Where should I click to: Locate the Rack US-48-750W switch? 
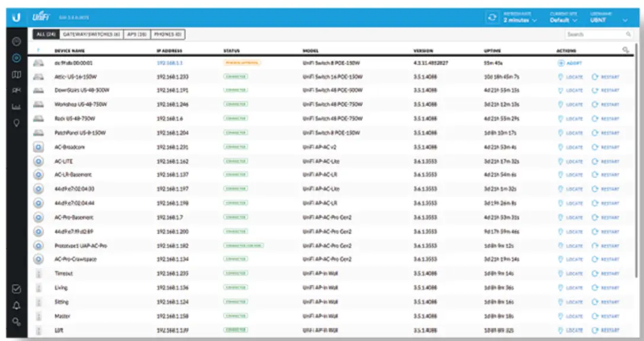pyautogui.click(x=571, y=119)
